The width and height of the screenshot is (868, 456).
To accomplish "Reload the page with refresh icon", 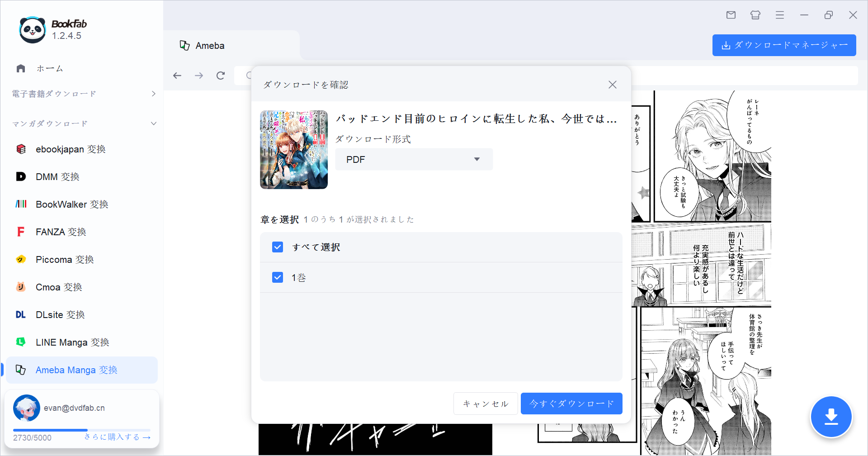I will coord(221,76).
